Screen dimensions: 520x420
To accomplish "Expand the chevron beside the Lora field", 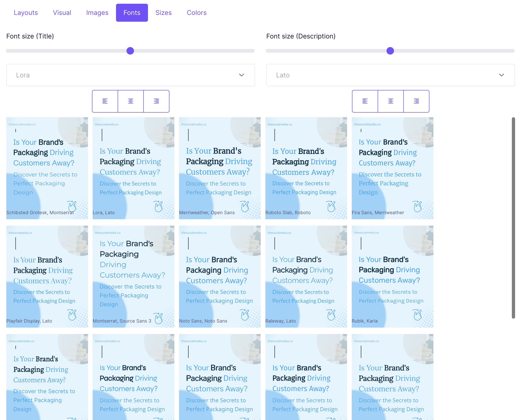I will click(x=242, y=75).
